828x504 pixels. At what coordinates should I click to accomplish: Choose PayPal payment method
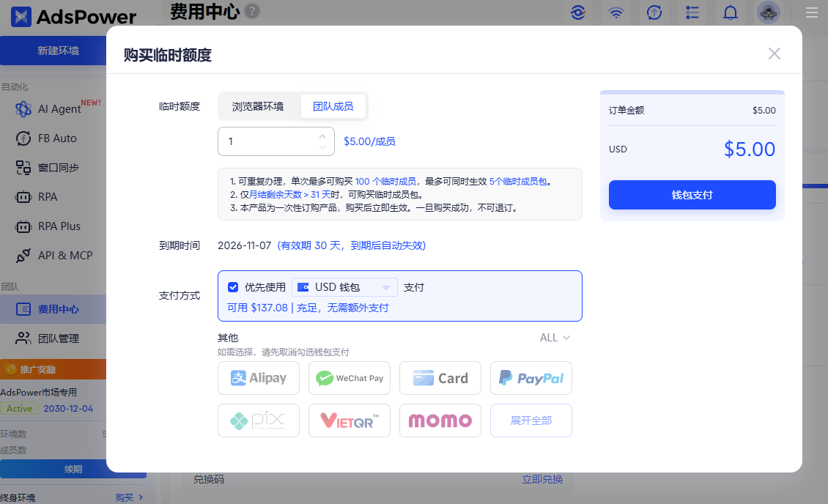(531, 378)
